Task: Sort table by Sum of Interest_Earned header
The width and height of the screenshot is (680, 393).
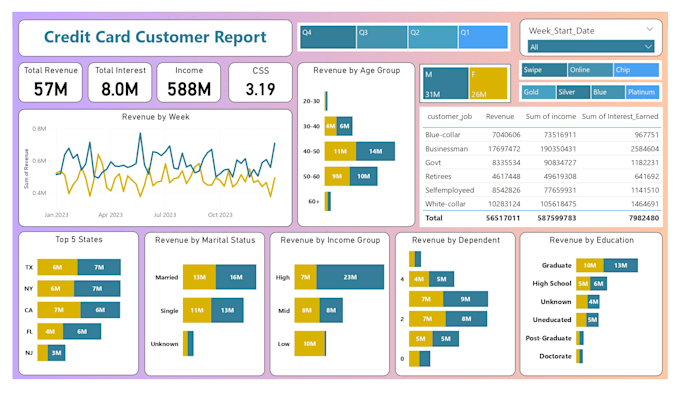Action: pyautogui.click(x=620, y=116)
